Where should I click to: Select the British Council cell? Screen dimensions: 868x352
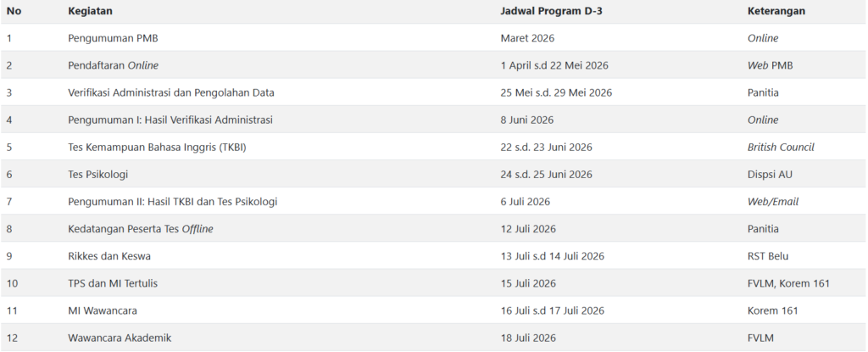(x=781, y=147)
